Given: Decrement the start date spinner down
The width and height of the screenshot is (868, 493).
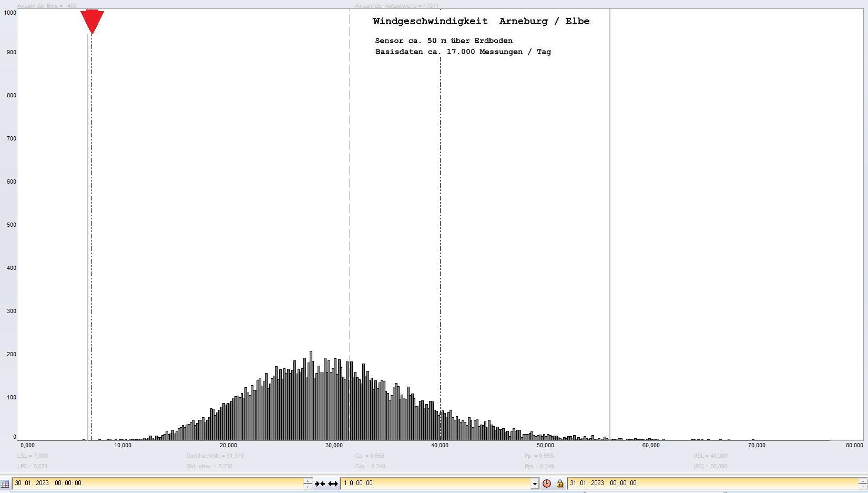Looking at the screenshot, I should pyautogui.click(x=308, y=486).
